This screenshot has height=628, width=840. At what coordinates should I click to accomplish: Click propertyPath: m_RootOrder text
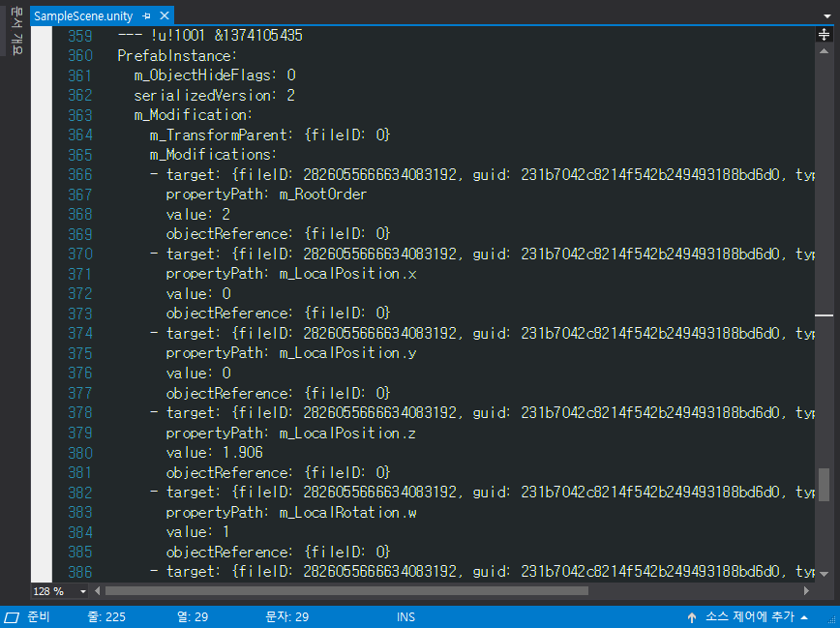pyautogui.click(x=266, y=194)
